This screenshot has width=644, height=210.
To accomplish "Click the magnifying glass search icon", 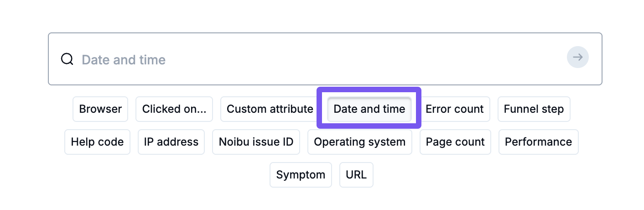I will coord(67,59).
